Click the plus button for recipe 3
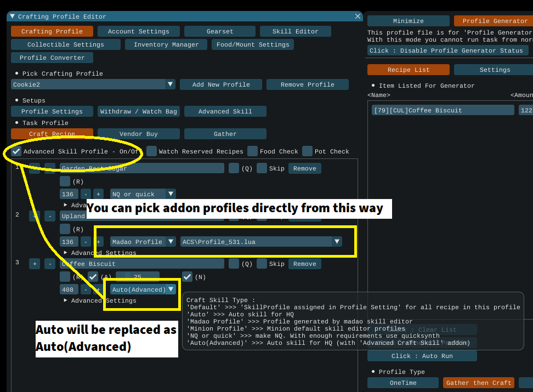Viewport: 533px width, 392px height. click(x=35, y=264)
